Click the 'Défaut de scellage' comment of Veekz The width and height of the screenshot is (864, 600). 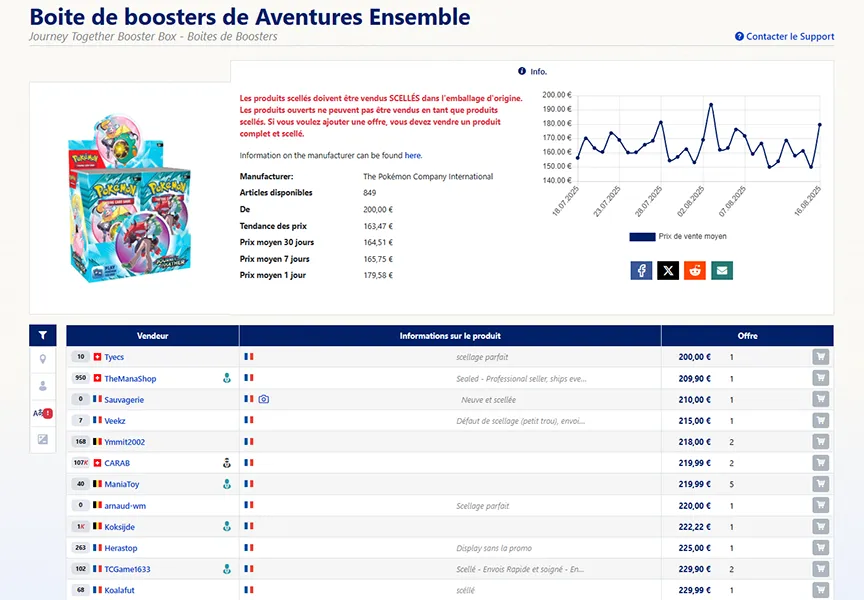tap(521, 421)
